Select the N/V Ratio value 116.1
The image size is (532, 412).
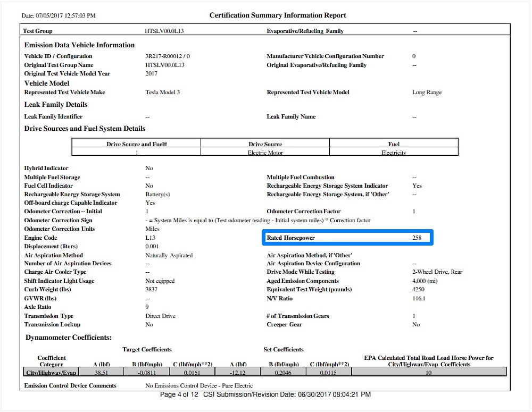[x=419, y=298]
